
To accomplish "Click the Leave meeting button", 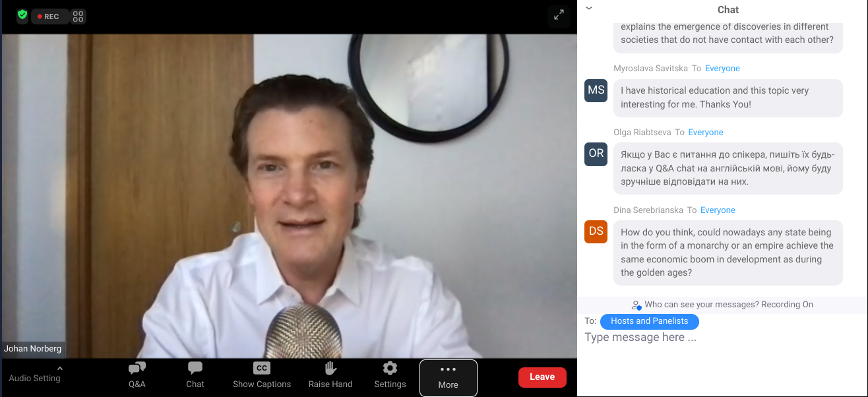I will pyautogui.click(x=542, y=377).
